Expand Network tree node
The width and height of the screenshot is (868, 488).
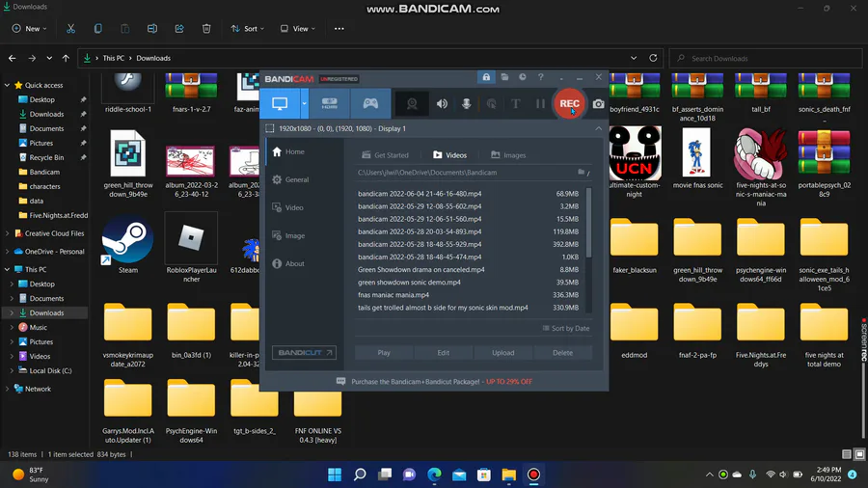point(7,389)
